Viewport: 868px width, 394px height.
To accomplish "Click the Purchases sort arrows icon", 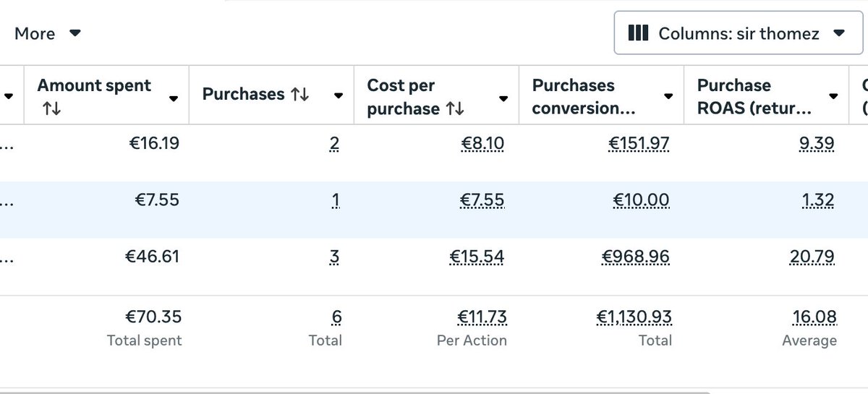I will pos(299,95).
